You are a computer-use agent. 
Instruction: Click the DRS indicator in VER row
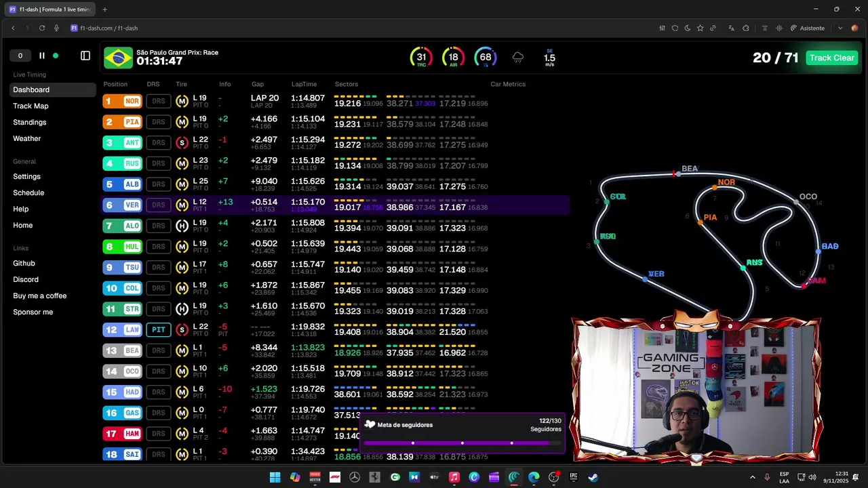[x=159, y=205]
